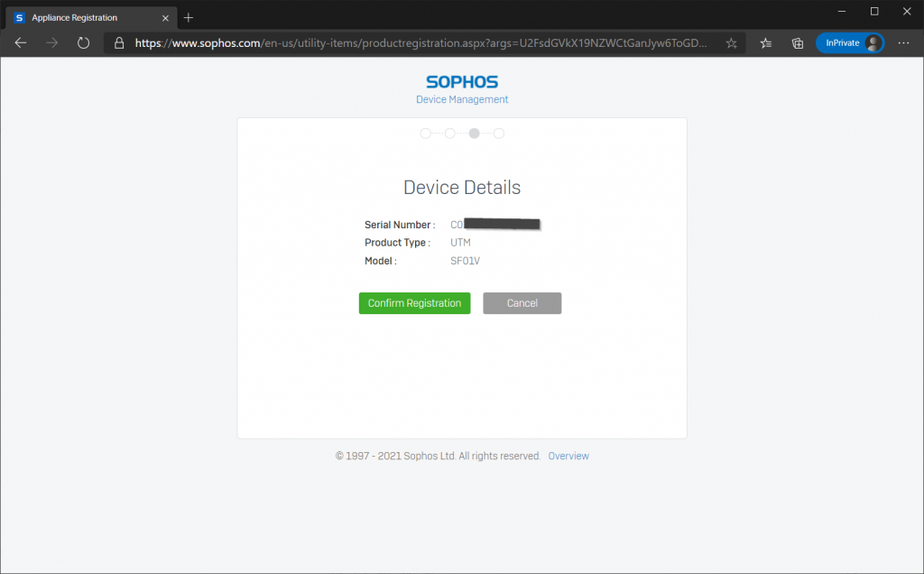Click the first step indicator circle
The image size is (924, 574).
tap(426, 134)
